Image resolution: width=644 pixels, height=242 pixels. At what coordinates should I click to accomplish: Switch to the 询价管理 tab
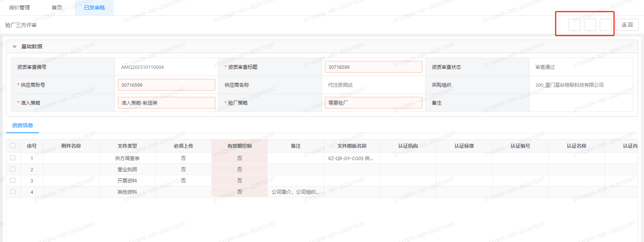pyautogui.click(x=19, y=7)
